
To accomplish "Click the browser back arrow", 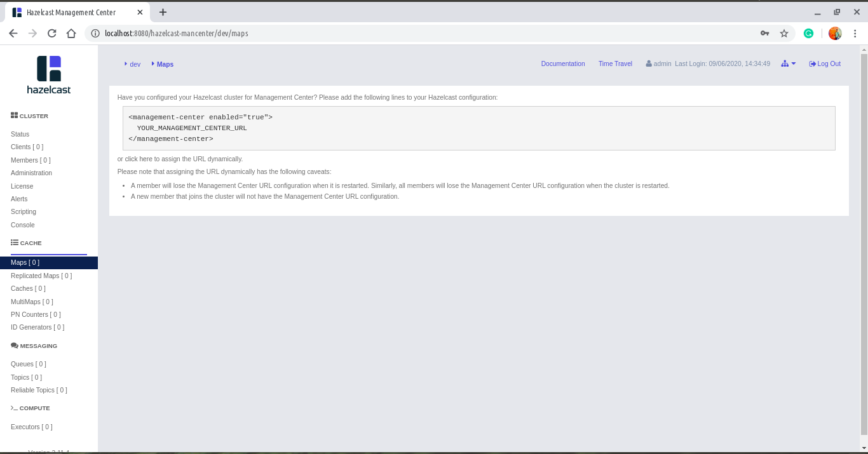I will tap(13, 33).
